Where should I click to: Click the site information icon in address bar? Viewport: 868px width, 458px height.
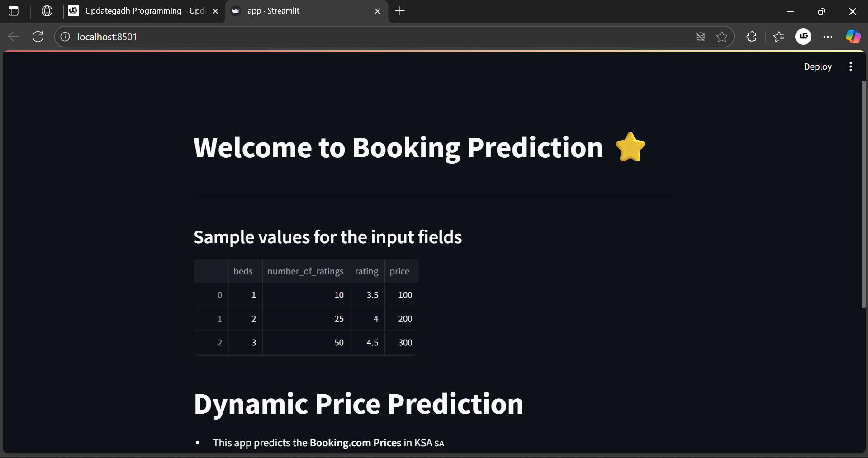coord(65,37)
